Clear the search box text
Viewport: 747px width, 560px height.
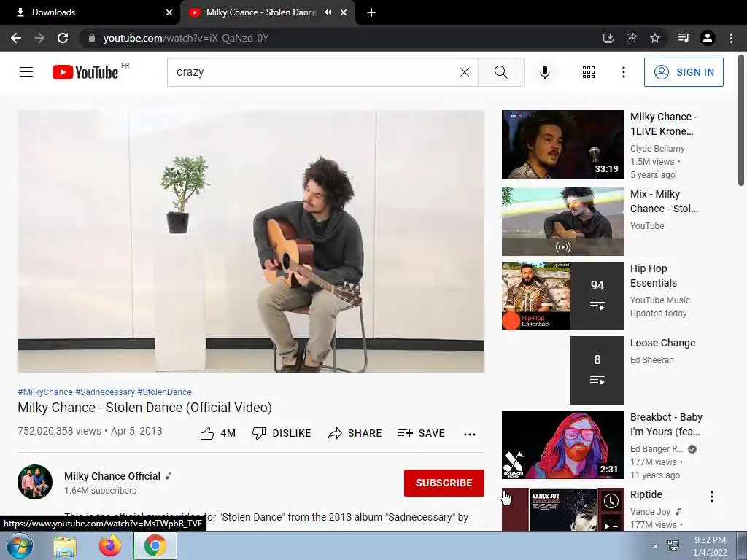[465, 72]
